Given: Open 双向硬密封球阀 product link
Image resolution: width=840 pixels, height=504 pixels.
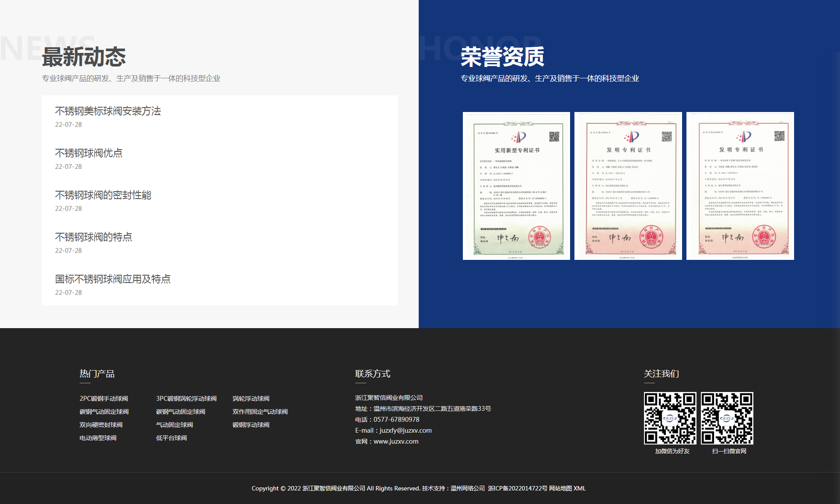Looking at the screenshot, I should tap(101, 425).
